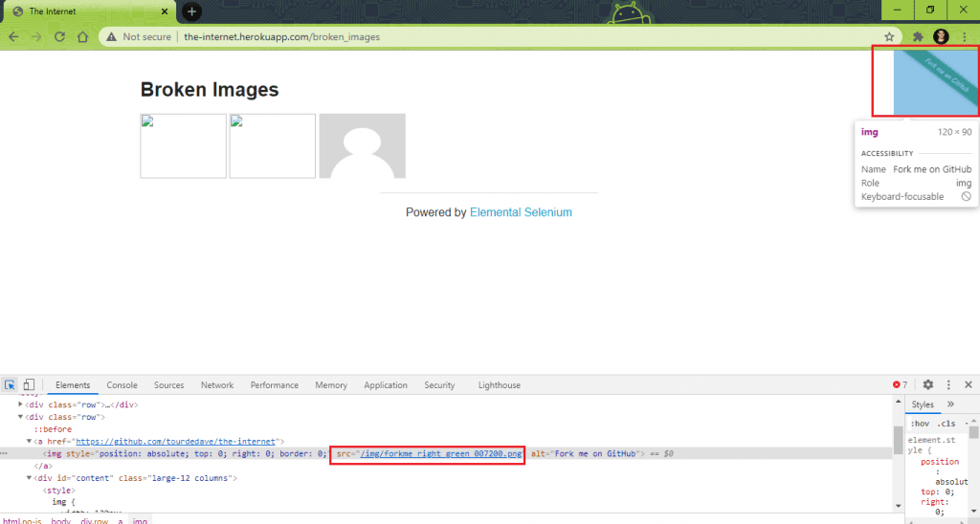Open DevTools settings gear

[928, 384]
